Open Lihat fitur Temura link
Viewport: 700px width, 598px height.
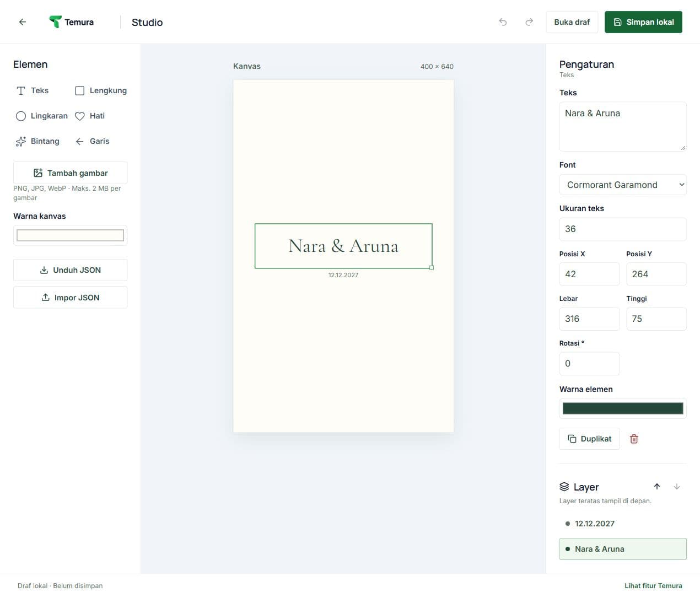[x=653, y=586]
